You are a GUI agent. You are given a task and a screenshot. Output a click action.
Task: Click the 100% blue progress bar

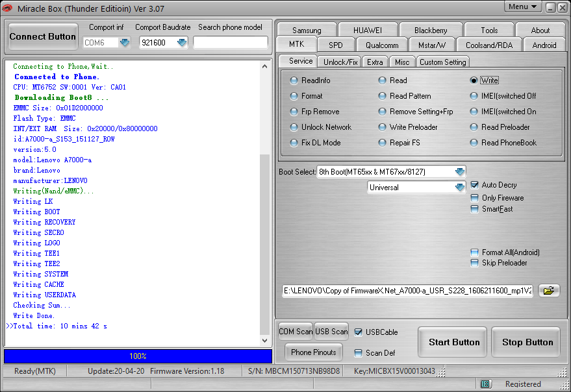pyautogui.click(x=138, y=356)
